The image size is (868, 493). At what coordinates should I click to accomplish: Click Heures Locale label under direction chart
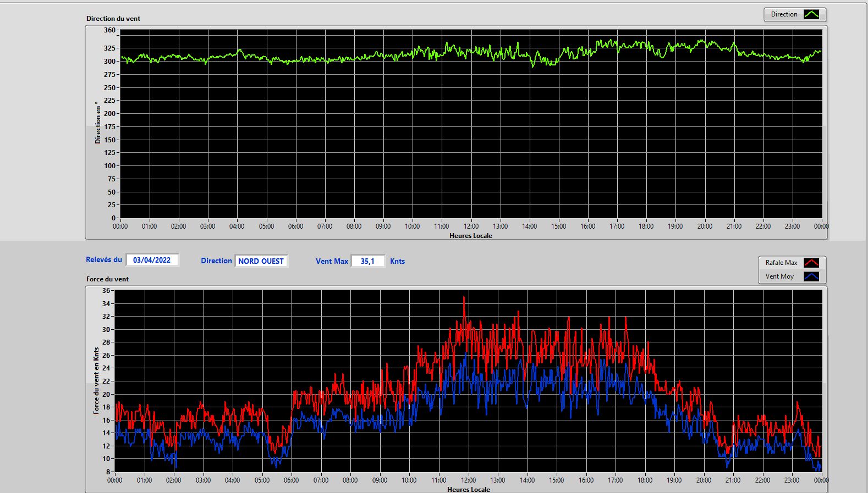[x=471, y=235]
